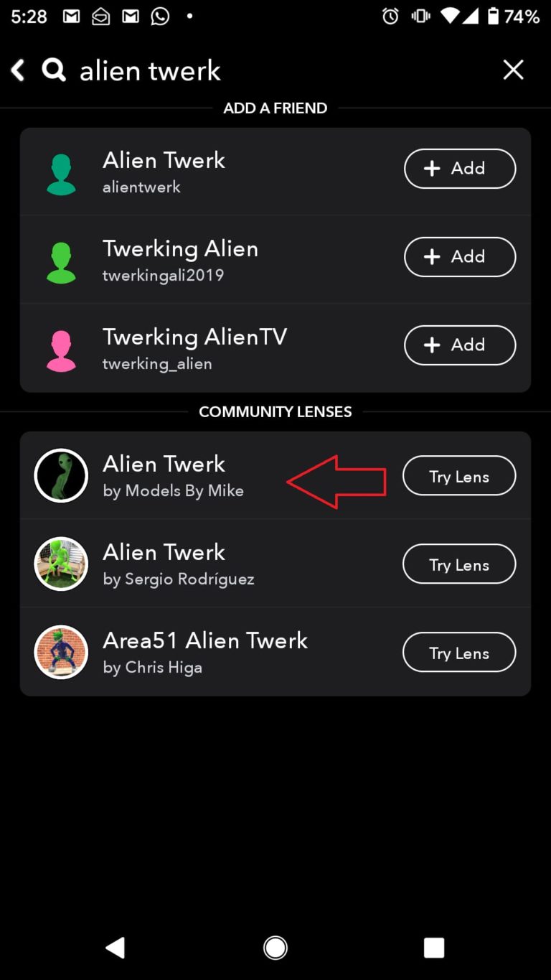Viewport: 551px width, 980px height.
Task: Open the Twerking AlienTV profile name
Action: [x=194, y=337]
